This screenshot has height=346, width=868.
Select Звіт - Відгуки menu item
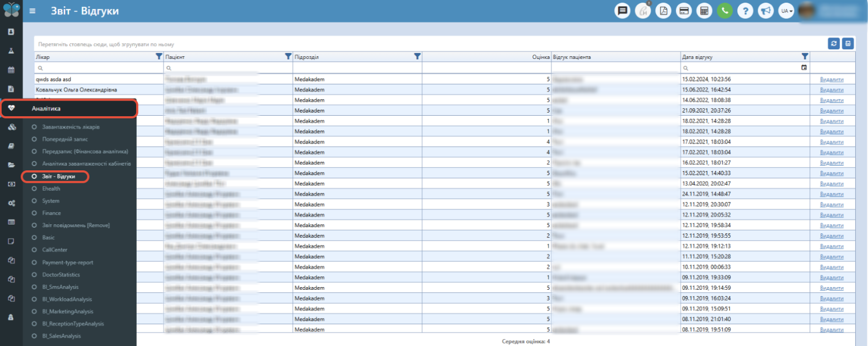click(x=58, y=176)
